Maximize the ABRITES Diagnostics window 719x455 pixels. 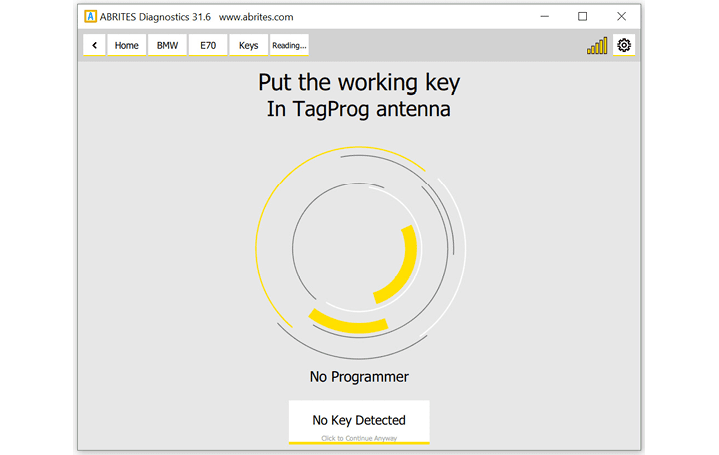583,16
